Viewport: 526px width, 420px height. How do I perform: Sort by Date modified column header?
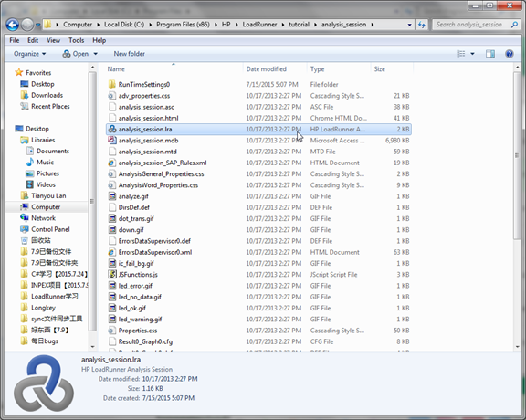[267, 69]
